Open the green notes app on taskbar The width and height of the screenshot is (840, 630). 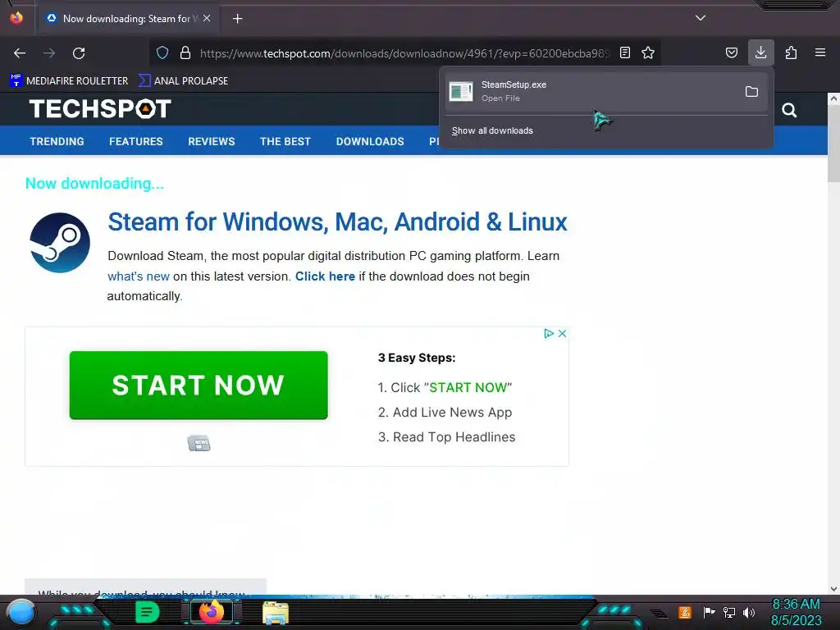(148, 612)
